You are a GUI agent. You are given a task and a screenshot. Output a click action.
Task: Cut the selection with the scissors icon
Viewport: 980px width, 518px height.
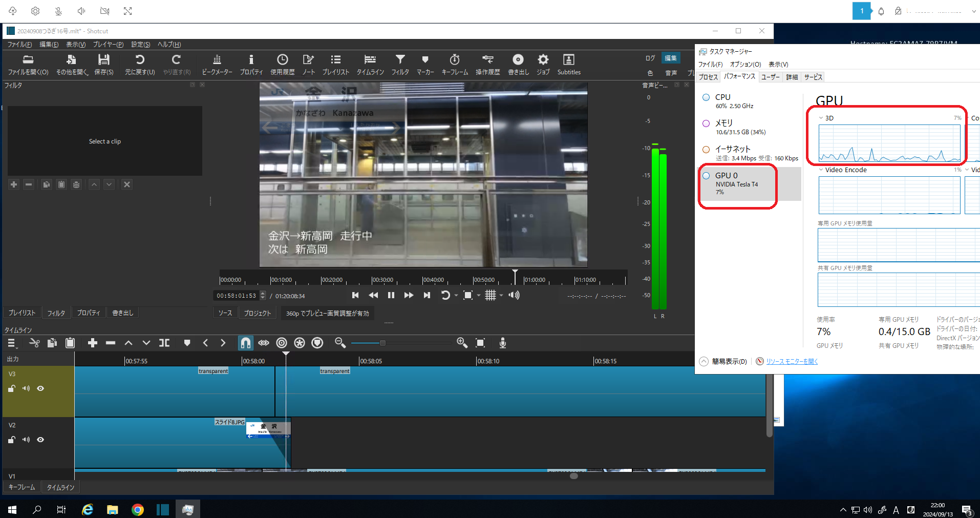coord(34,343)
